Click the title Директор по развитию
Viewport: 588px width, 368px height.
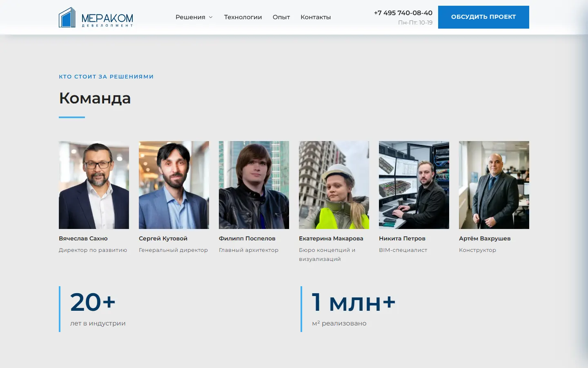(x=93, y=250)
